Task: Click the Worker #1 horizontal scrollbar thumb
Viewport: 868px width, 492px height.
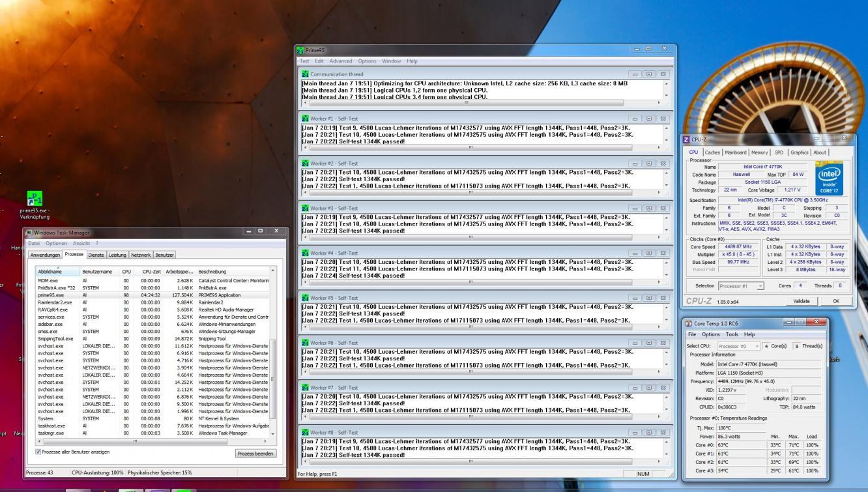Action: pos(471,147)
